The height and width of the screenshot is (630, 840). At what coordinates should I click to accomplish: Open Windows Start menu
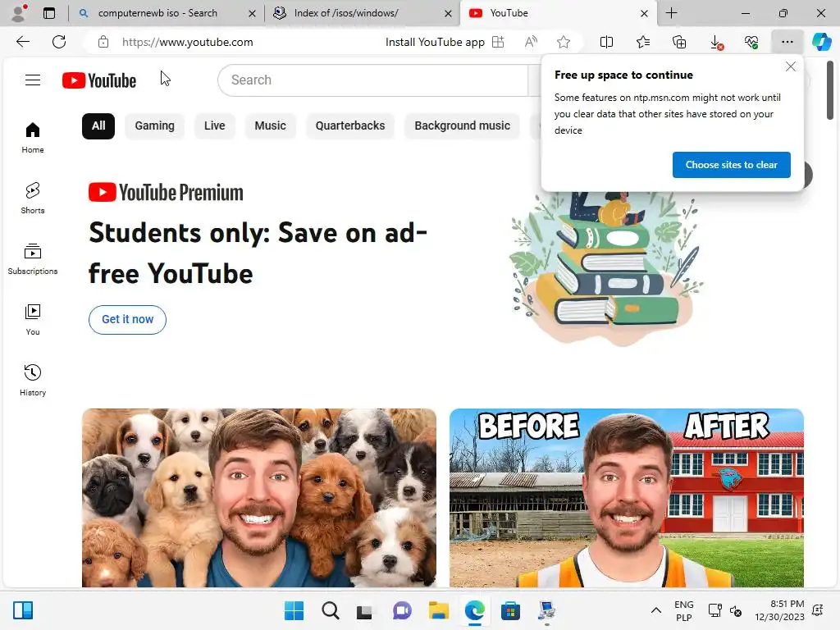point(294,610)
